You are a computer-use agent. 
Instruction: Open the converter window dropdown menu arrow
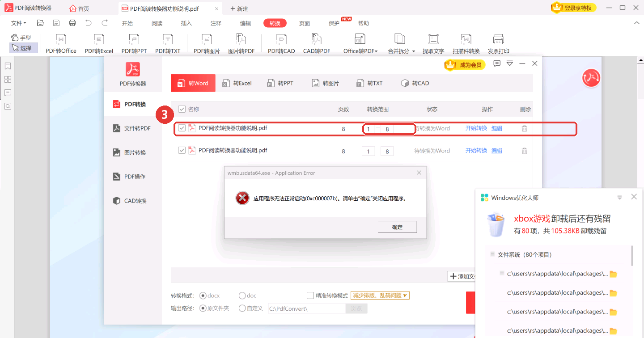(509, 64)
